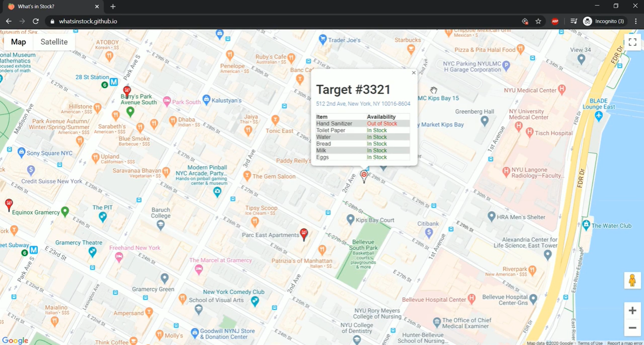Open the media control icon in toolbar
Viewport: 644px width, 345px height.
click(x=574, y=22)
